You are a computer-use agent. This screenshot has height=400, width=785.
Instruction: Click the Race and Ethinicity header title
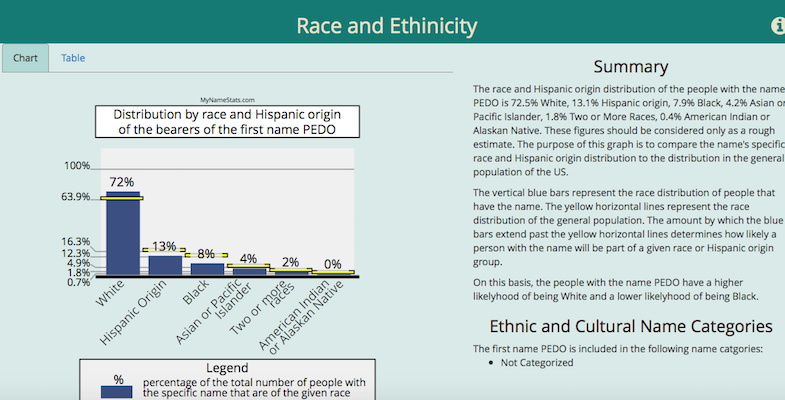point(387,26)
